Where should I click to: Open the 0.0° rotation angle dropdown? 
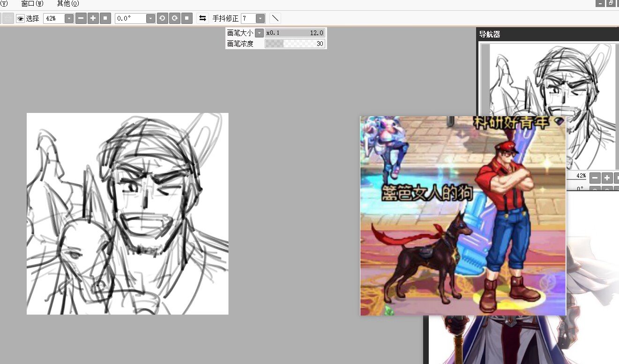click(x=150, y=18)
